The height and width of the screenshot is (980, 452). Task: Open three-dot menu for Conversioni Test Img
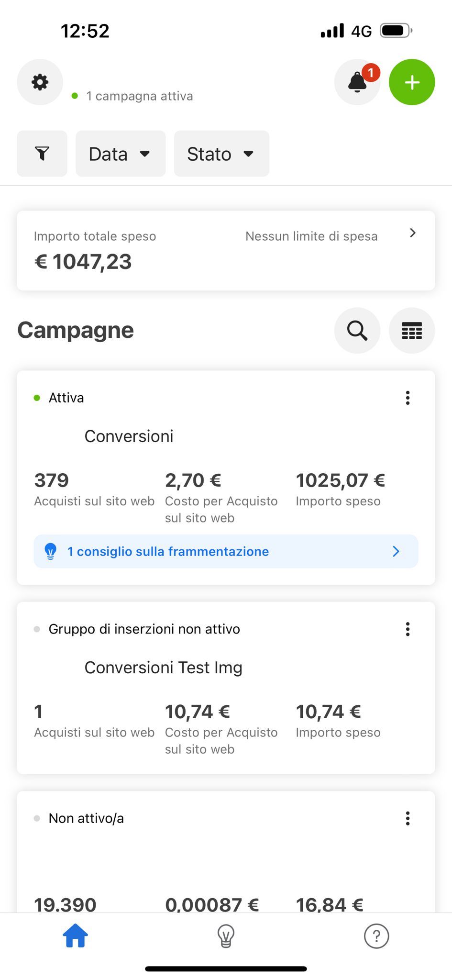[x=408, y=629]
